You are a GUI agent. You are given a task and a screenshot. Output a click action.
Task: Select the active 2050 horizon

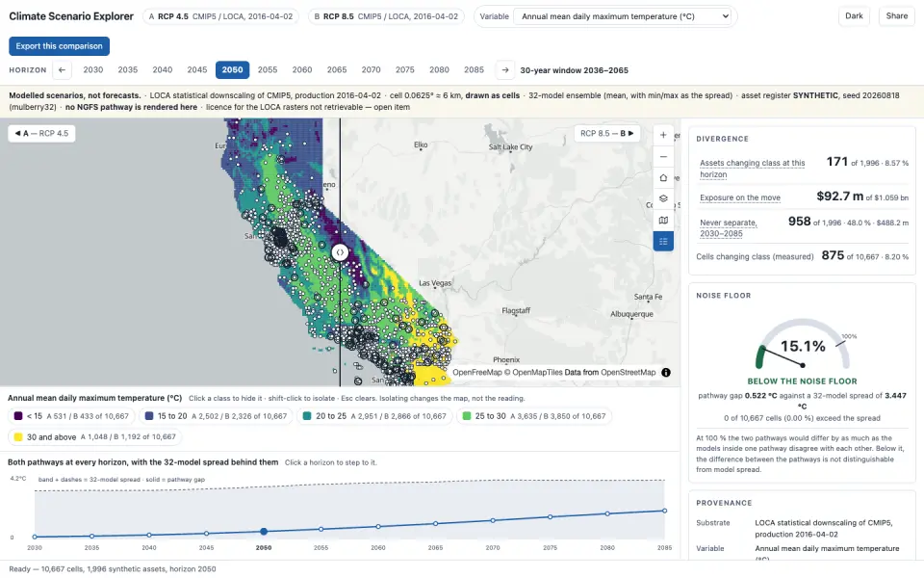point(232,69)
